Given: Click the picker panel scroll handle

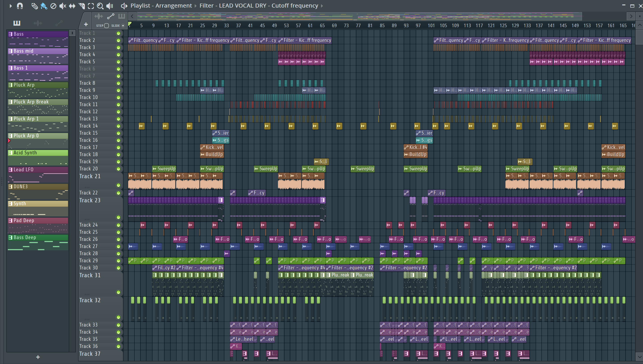Looking at the screenshot, I should coord(72,33).
